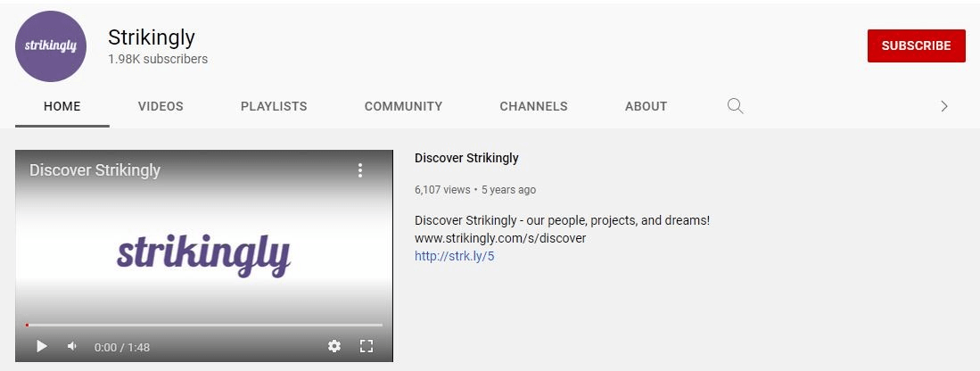Open the http://strk.ly/5 link
980x371 pixels.
pyautogui.click(x=454, y=256)
